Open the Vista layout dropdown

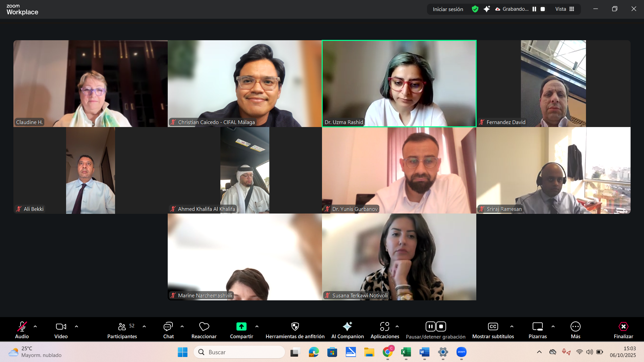pyautogui.click(x=565, y=9)
